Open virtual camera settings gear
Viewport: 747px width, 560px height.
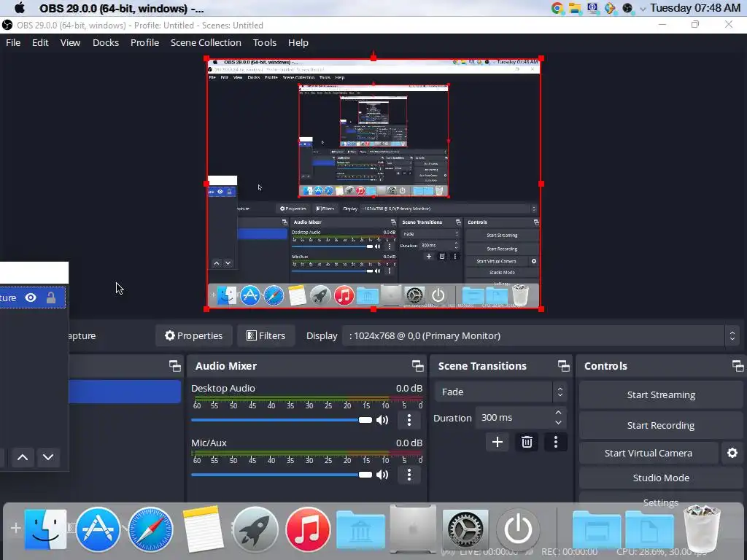[732, 453]
